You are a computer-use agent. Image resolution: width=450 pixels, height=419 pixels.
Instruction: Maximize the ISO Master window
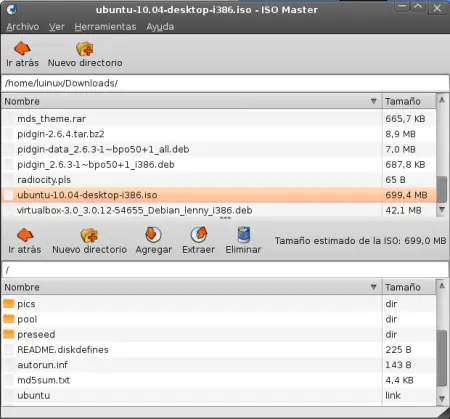tap(418, 8)
